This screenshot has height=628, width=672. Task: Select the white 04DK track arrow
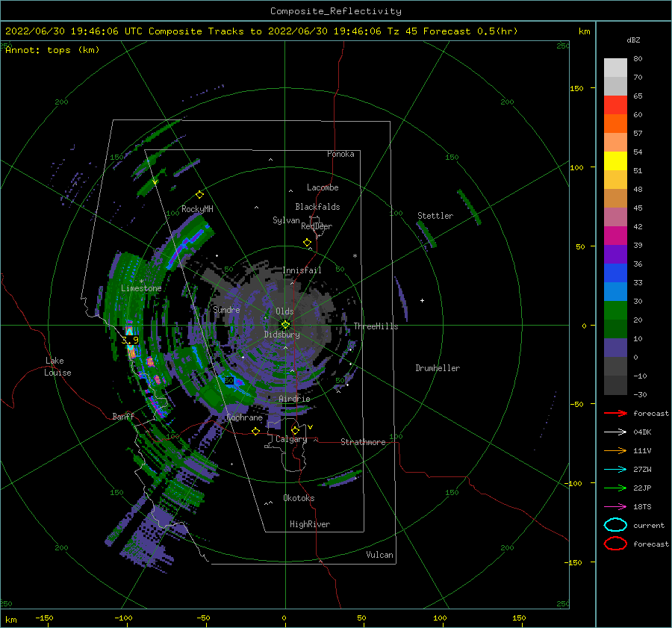(615, 432)
